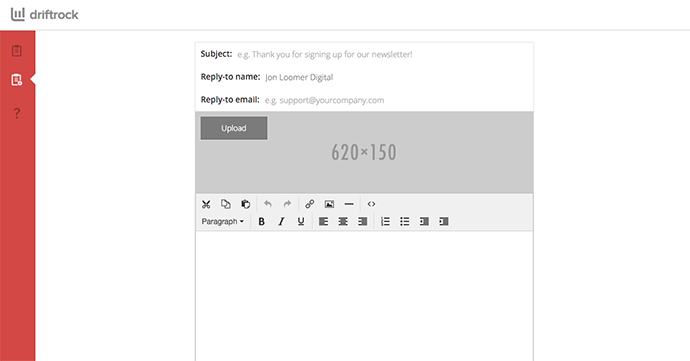The height and width of the screenshot is (361, 690).
Task: Toggle italic formatting
Action: coord(281,221)
